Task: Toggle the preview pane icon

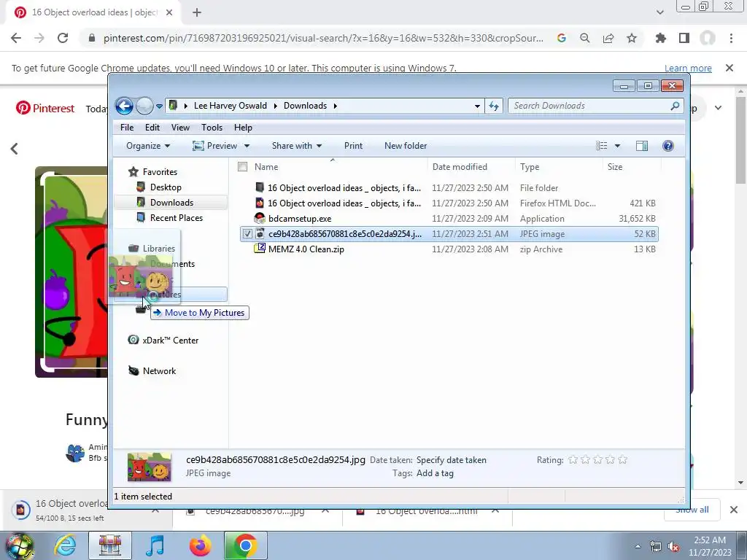Action: coord(642,146)
